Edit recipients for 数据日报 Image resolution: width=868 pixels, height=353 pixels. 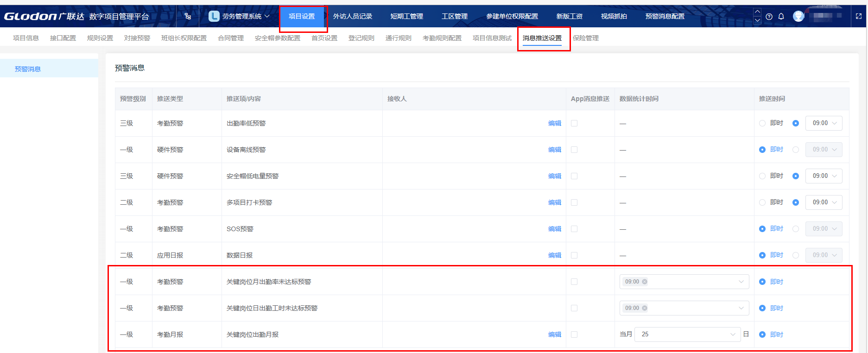pos(555,255)
